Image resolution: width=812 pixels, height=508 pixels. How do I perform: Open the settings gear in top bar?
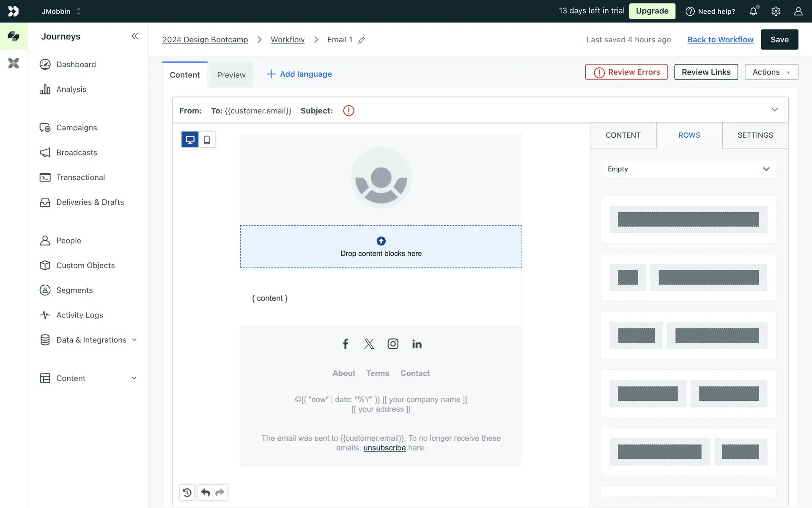tap(776, 11)
